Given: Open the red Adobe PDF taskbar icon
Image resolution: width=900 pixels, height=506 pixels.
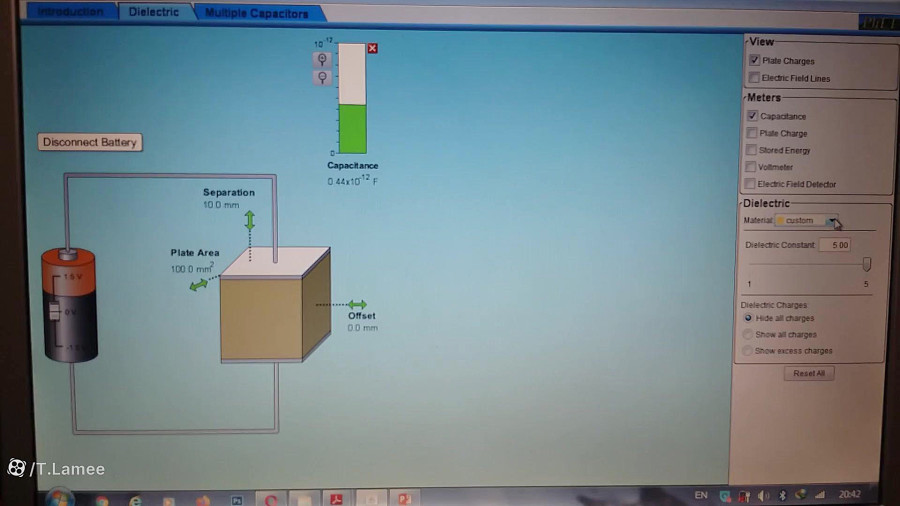Looking at the screenshot, I should tap(337, 499).
